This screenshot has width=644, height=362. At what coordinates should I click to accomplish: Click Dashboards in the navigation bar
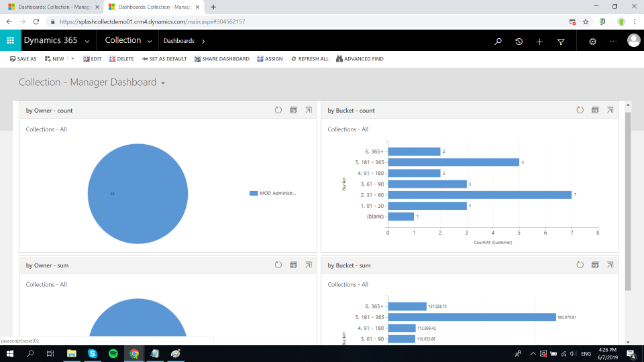(x=178, y=41)
